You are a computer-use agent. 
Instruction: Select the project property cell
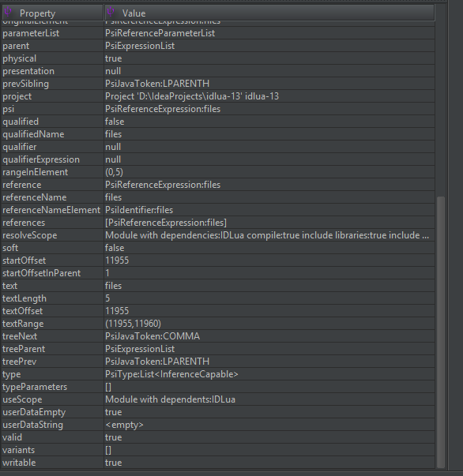[52, 96]
